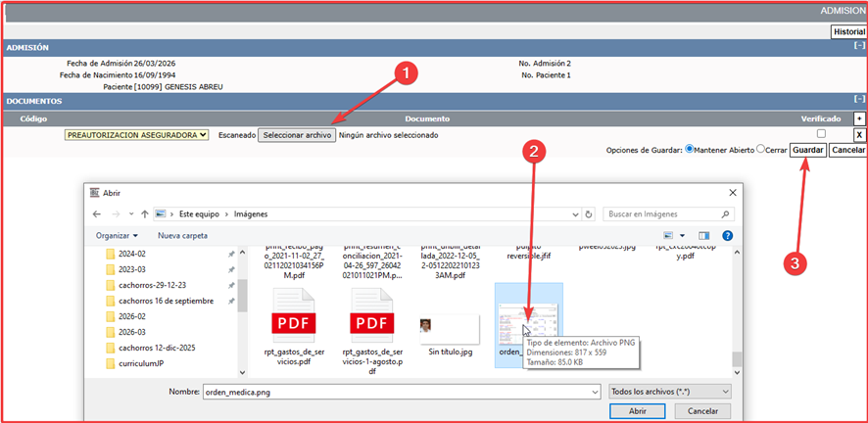
Task: Remove document row with X button
Action: tap(859, 135)
